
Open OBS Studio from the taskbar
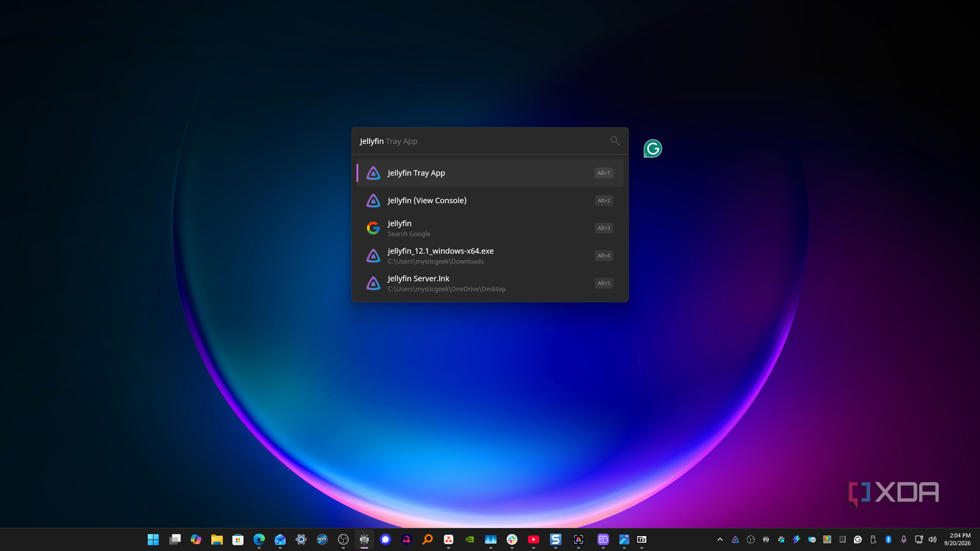[x=343, y=539]
